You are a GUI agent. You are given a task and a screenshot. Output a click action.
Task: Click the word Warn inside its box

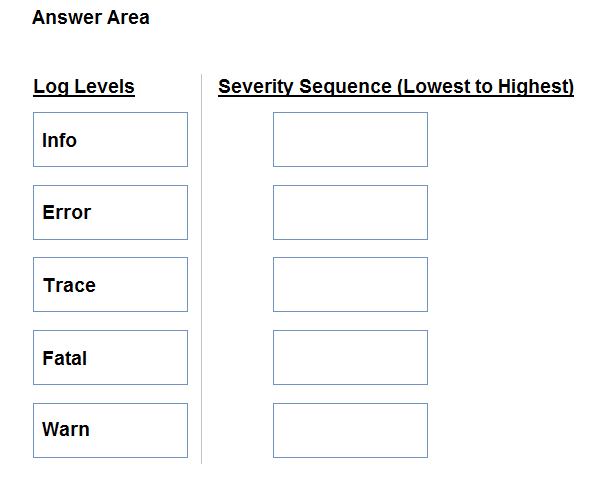tap(66, 429)
